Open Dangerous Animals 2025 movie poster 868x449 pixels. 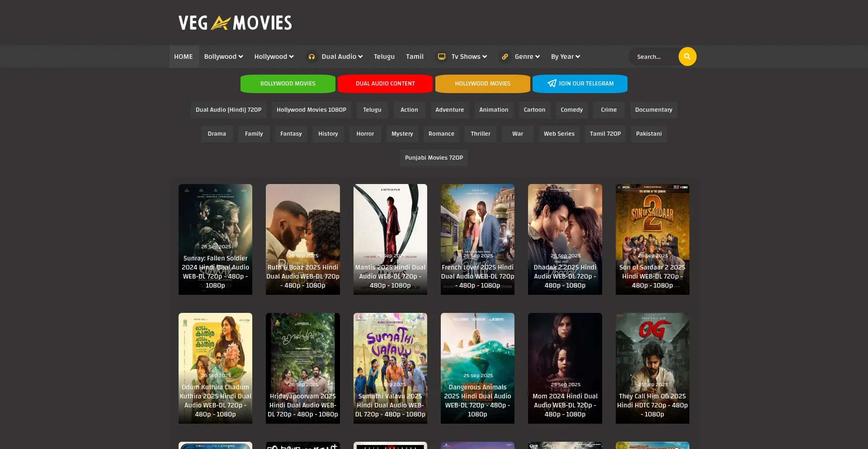[477, 368]
